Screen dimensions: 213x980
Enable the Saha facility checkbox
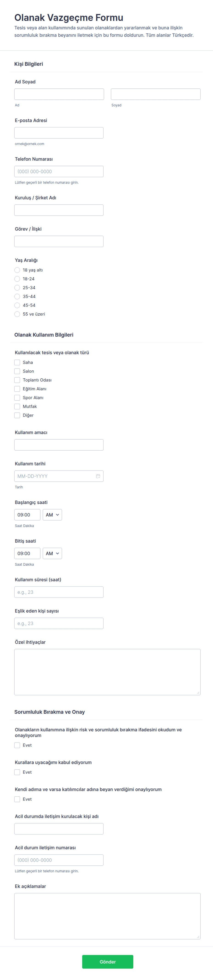(x=17, y=362)
